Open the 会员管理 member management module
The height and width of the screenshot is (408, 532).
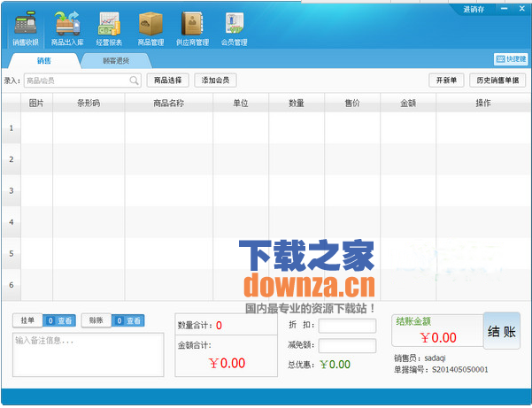(234, 29)
